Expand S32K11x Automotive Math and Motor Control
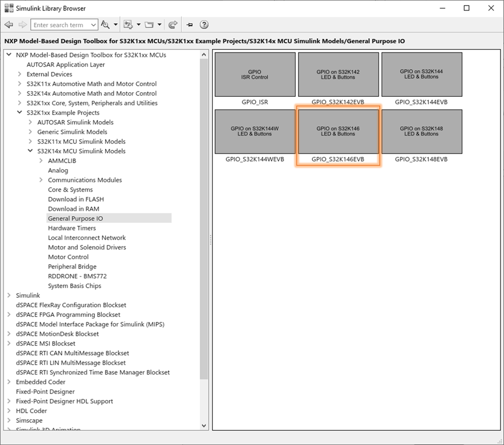Screen dimensions: 504x445 [20, 84]
